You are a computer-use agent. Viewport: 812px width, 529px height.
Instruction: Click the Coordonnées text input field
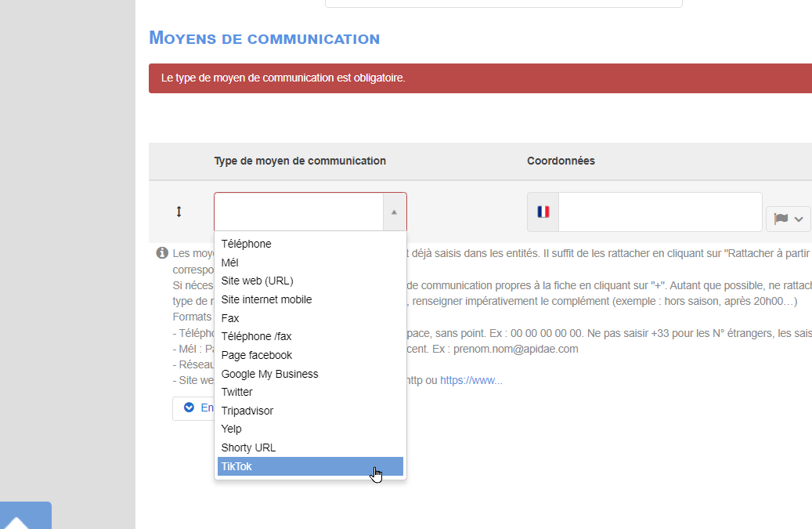pos(660,212)
